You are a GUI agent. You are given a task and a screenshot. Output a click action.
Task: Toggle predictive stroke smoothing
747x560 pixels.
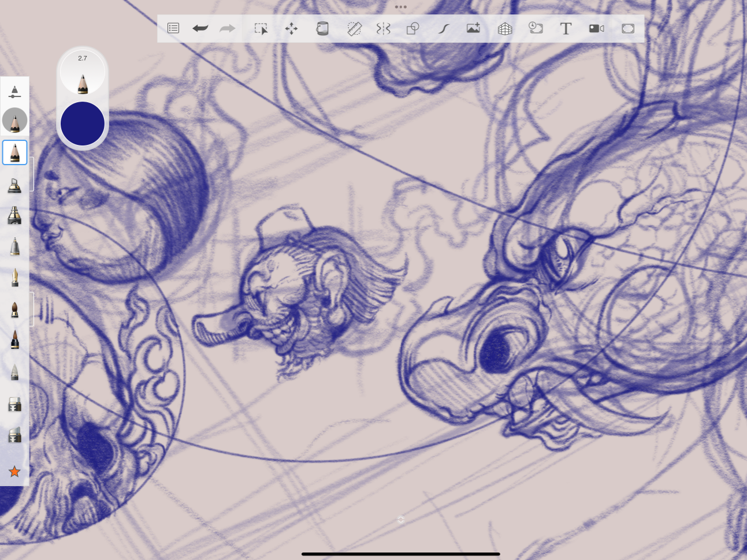443,28
